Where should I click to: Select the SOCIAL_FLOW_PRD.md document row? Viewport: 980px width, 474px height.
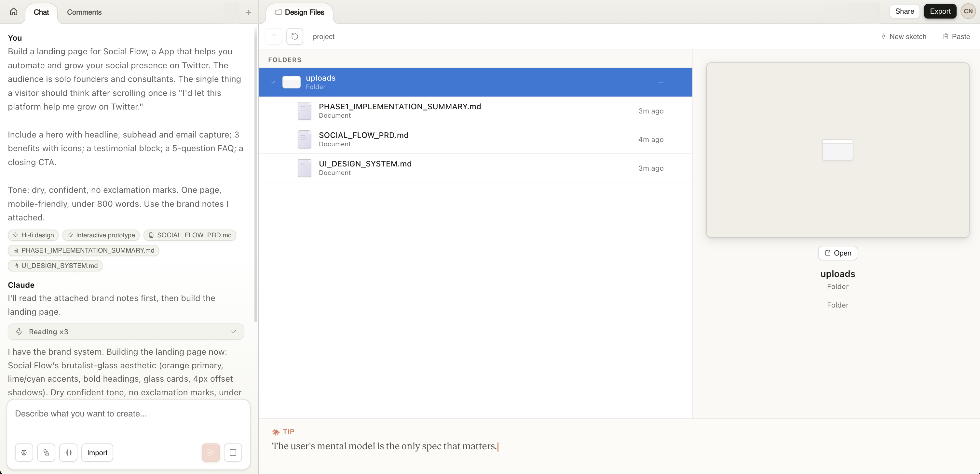pos(476,139)
